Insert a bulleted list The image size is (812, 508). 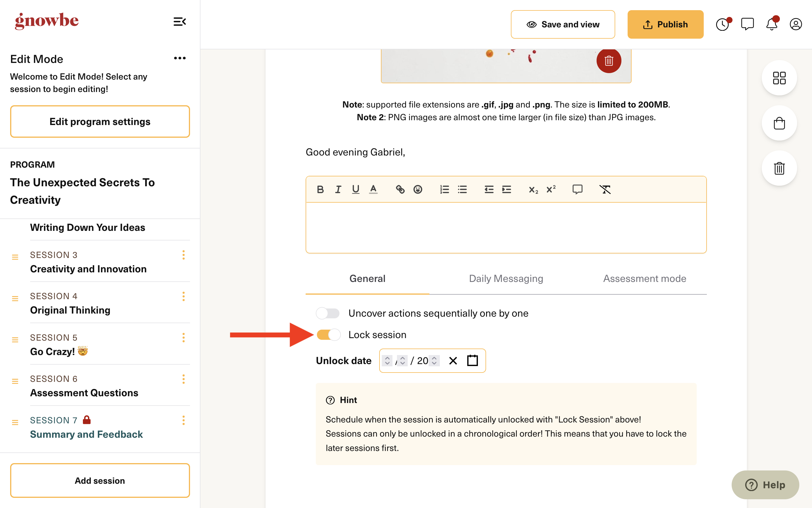[x=462, y=189]
